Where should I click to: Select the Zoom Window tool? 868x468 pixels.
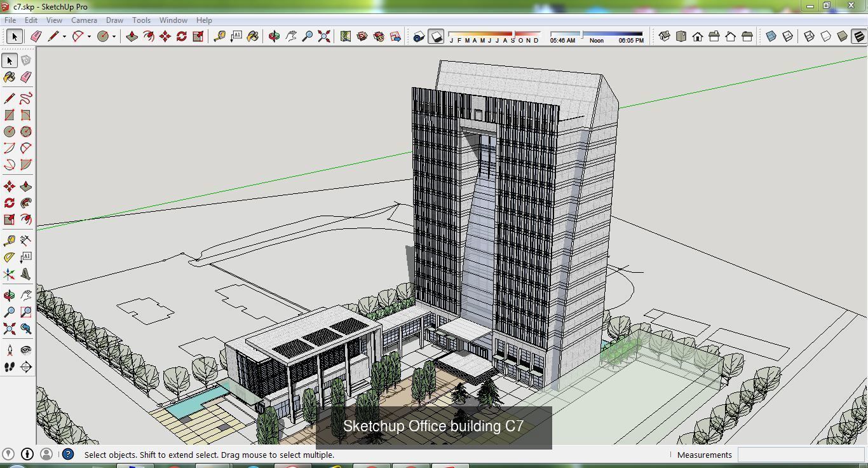tap(26, 312)
